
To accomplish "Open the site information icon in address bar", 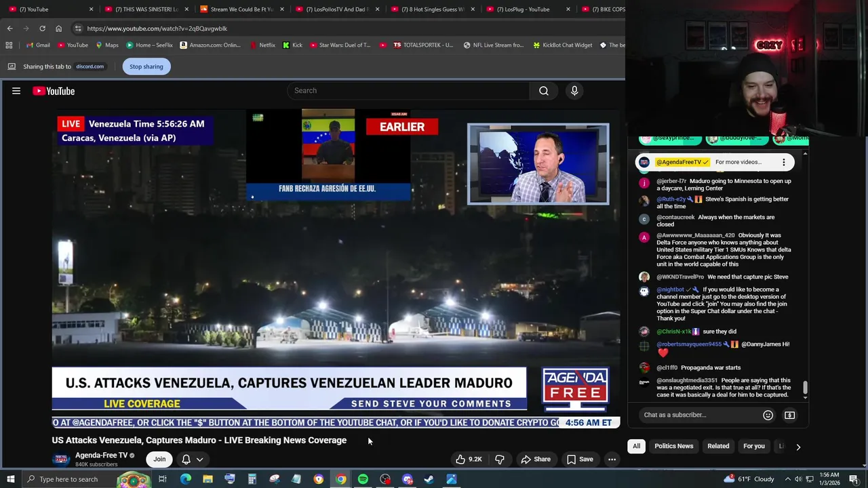I will click(x=78, y=28).
